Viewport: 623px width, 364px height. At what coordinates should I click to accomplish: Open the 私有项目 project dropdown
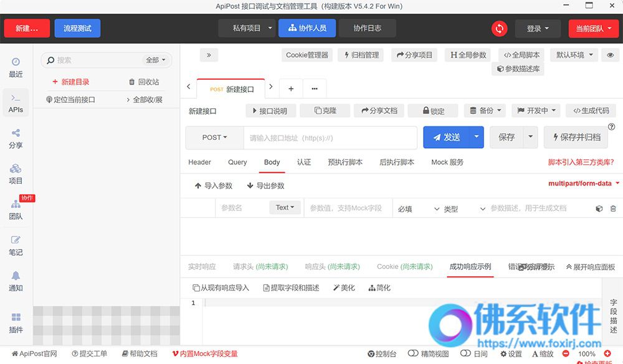tap(247, 28)
